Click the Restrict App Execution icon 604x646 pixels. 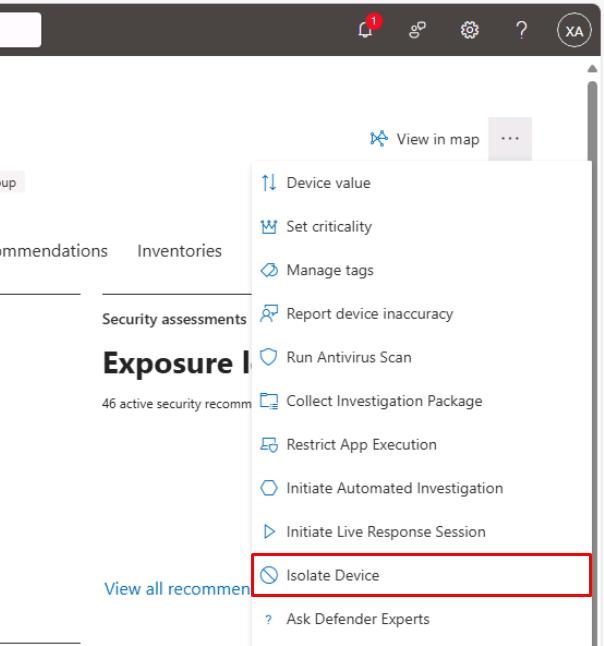click(x=267, y=445)
